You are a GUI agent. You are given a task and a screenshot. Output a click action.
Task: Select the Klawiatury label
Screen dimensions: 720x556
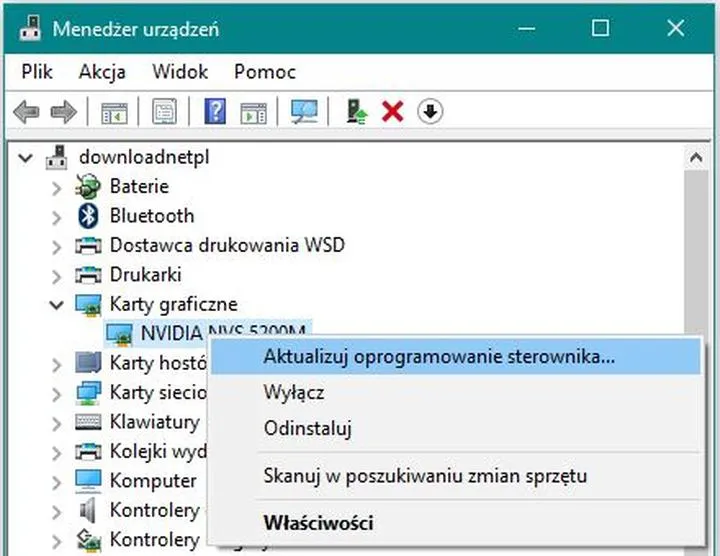tap(155, 422)
